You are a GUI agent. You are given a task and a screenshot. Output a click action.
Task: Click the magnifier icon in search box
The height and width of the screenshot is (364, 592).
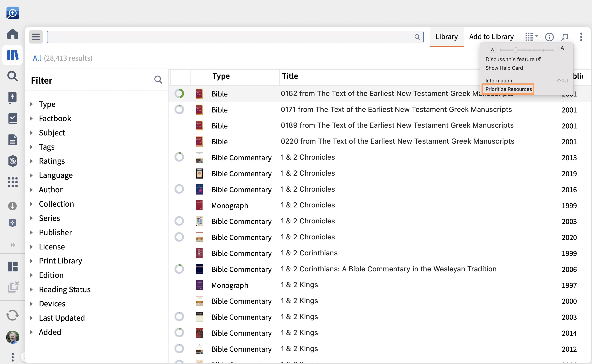[417, 37]
